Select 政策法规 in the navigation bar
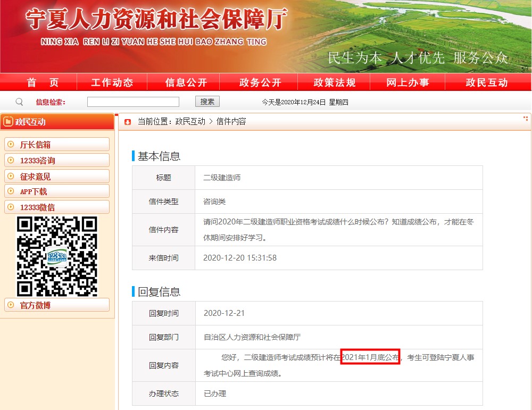The image size is (532, 410). coord(335,82)
